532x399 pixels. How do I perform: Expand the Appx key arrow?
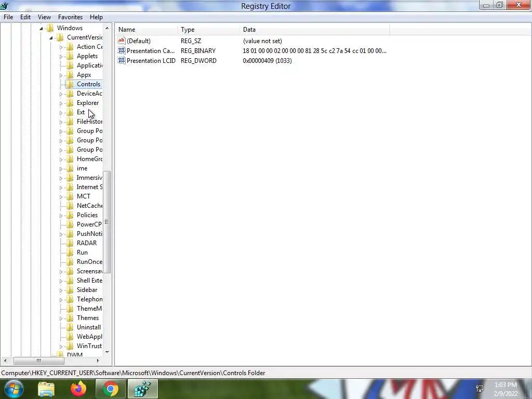pyautogui.click(x=61, y=75)
